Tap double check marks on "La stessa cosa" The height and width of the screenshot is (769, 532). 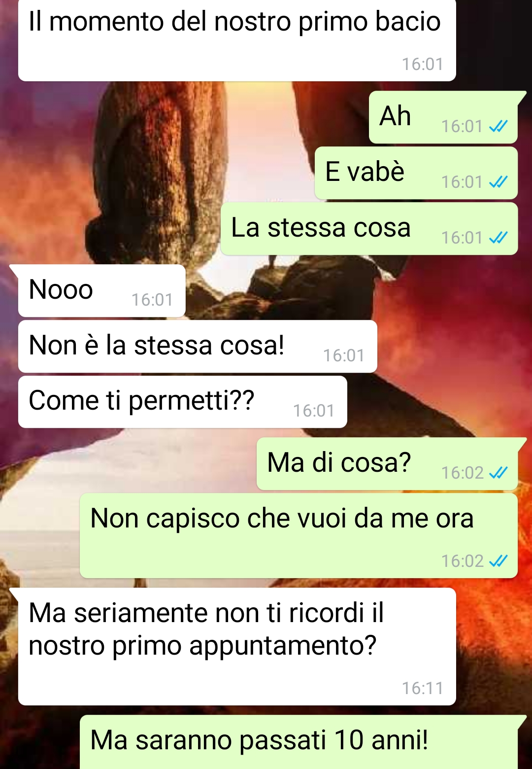pyautogui.click(x=498, y=238)
